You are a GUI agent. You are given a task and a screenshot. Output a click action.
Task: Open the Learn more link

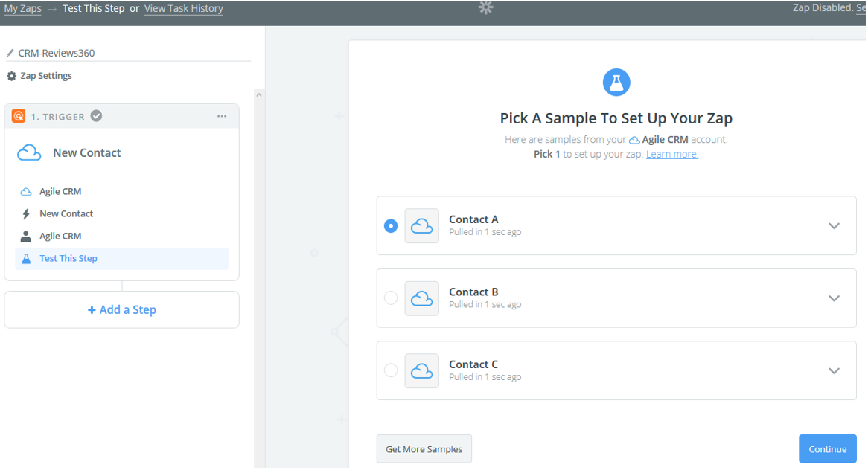pos(672,154)
